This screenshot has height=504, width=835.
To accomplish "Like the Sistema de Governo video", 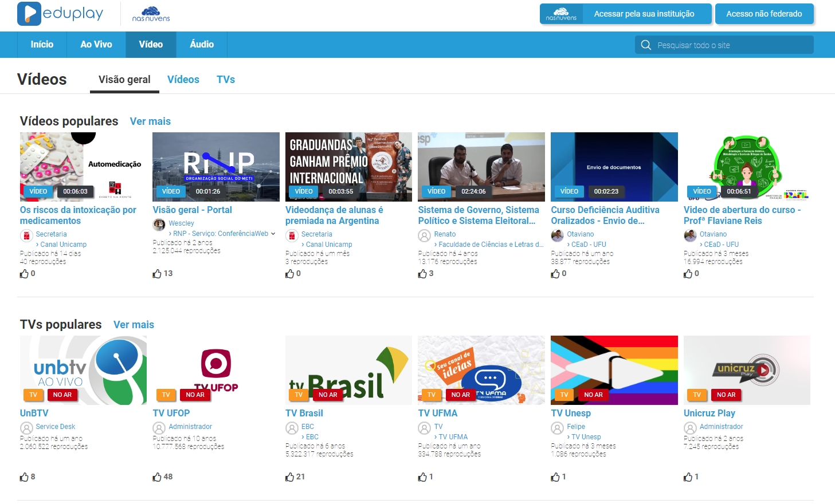I will (422, 274).
